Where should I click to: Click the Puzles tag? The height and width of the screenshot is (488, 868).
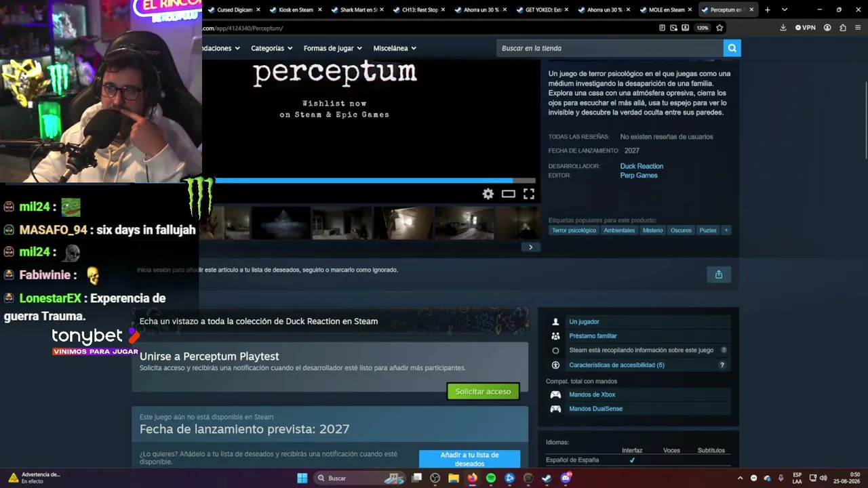tap(708, 230)
